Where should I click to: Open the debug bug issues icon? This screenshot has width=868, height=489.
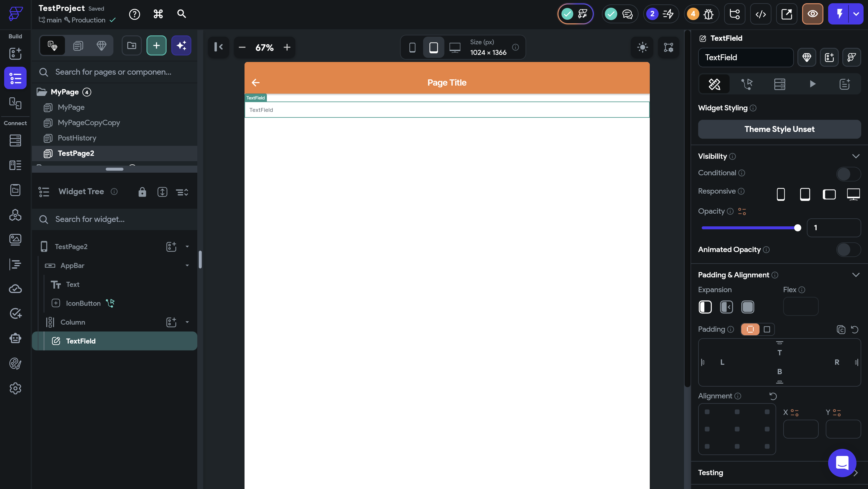click(708, 14)
